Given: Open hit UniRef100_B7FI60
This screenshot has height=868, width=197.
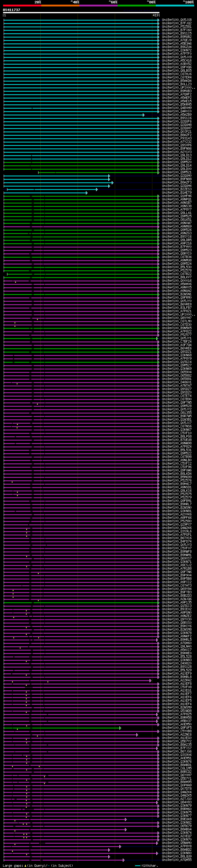Looking at the screenshot, I should click(177, 30).
